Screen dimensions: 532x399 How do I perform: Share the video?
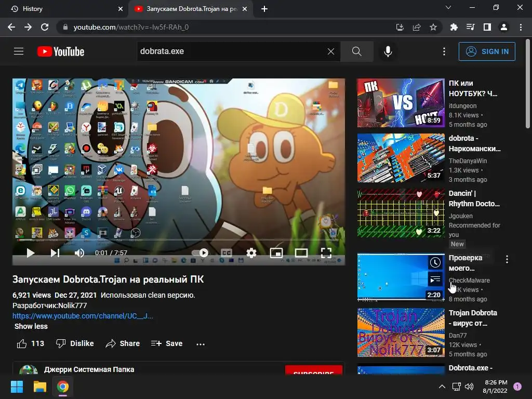(123, 344)
